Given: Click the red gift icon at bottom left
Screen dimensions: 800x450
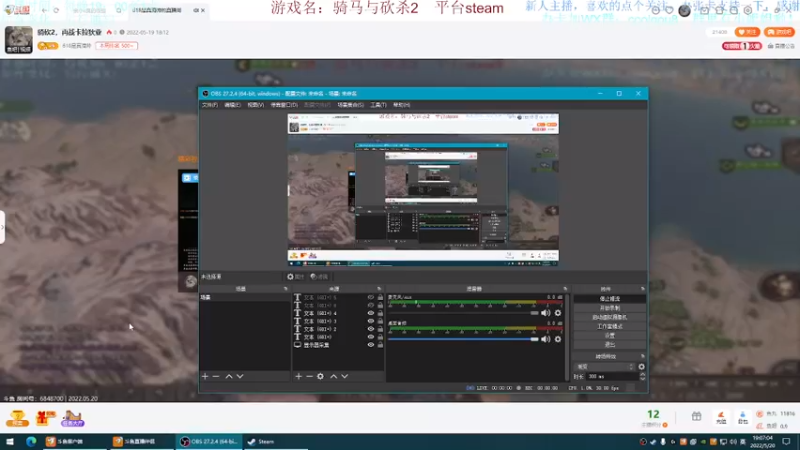Looking at the screenshot, I should pos(45,418).
